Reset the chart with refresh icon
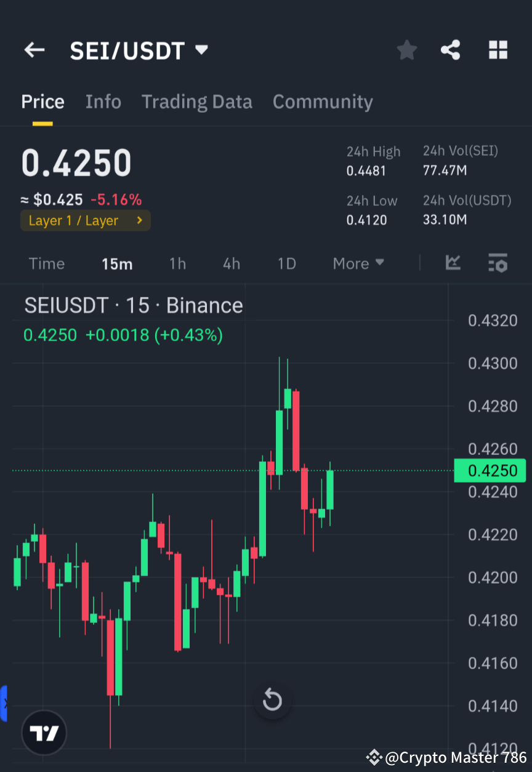The width and height of the screenshot is (532, 772). point(272,700)
